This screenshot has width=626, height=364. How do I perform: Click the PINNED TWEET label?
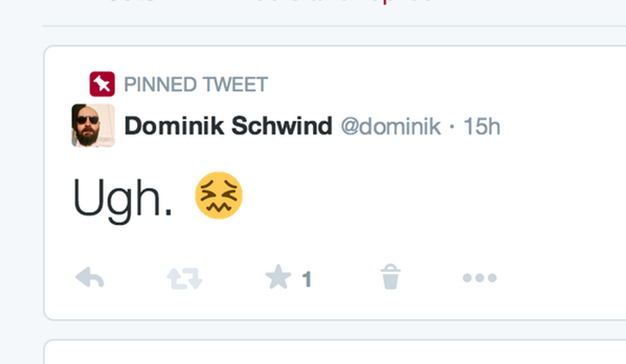coord(195,85)
